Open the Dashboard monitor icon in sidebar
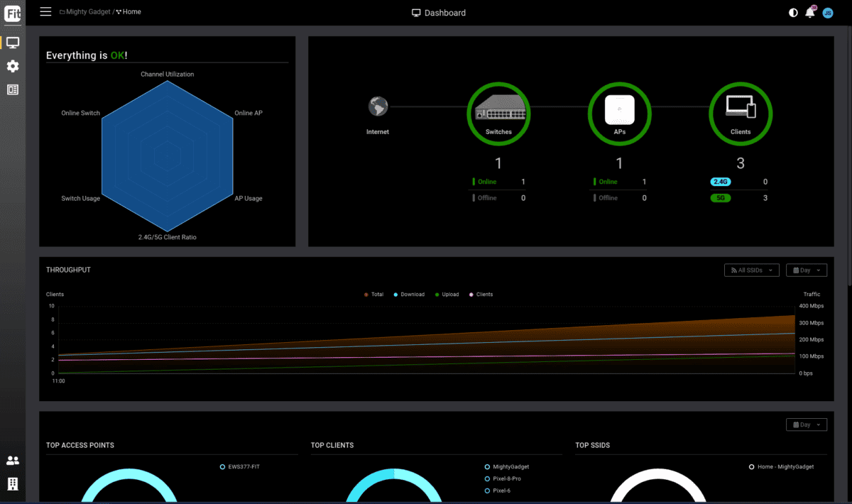Screen dimensions: 852x504 (x=12, y=42)
